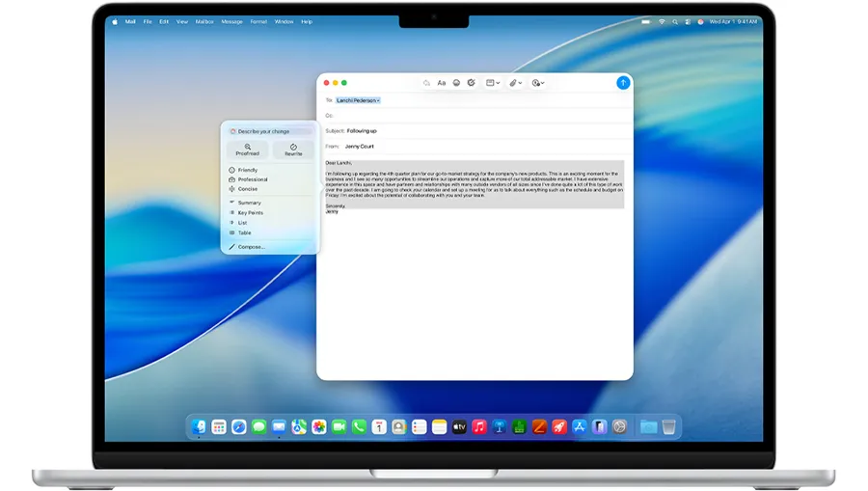Click the reply arrows icon in toolbar
The image size is (868, 491).
pos(426,83)
